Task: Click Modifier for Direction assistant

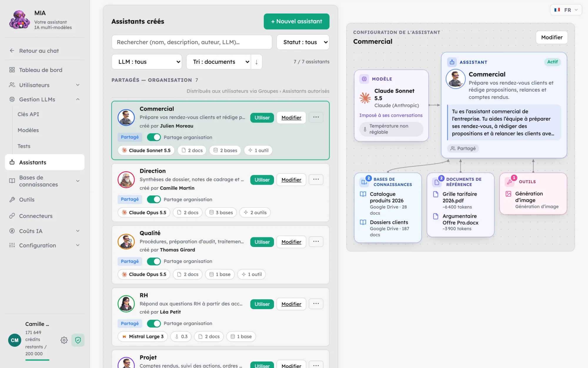Action: point(291,180)
